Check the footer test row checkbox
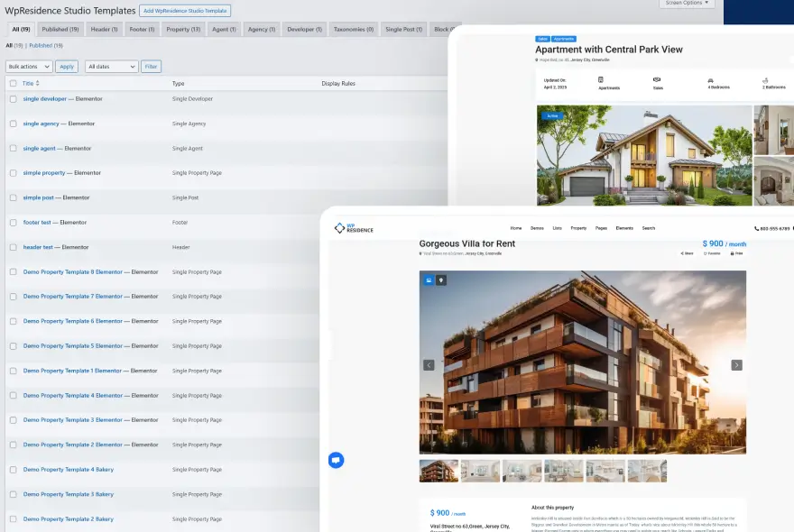Image resolution: width=794 pixels, height=532 pixels. (14, 223)
